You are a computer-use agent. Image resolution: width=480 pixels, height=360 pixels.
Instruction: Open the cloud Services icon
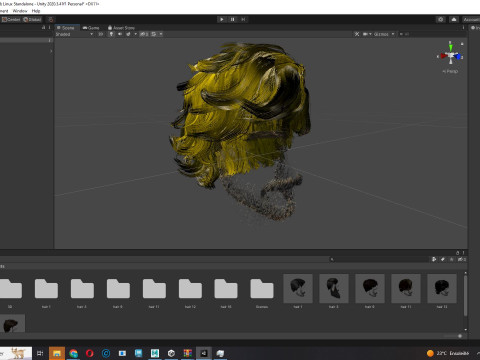point(454,19)
